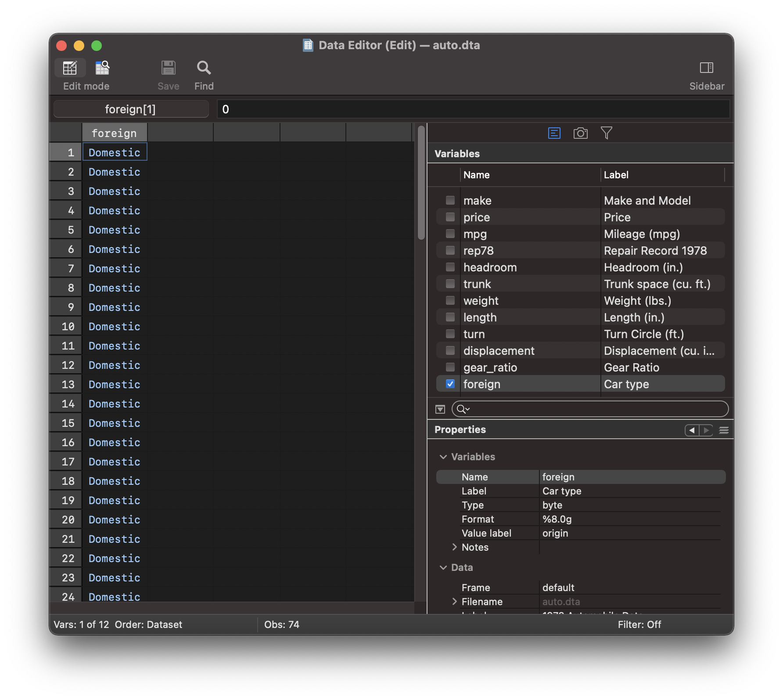Select row number 12 header
This screenshot has height=700, width=783.
pyautogui.click(x=65, y=365)
